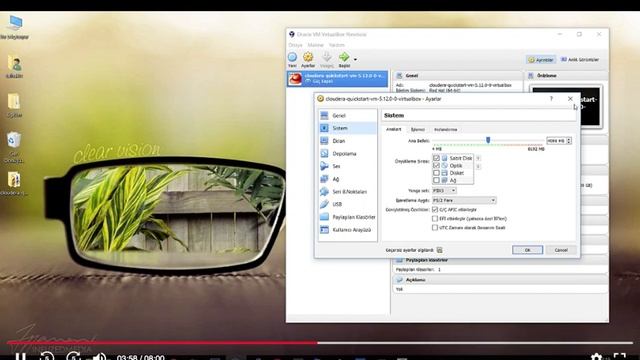Open the Yardım menu
This screenshot has height=360, width=640.
coord(337,45)
